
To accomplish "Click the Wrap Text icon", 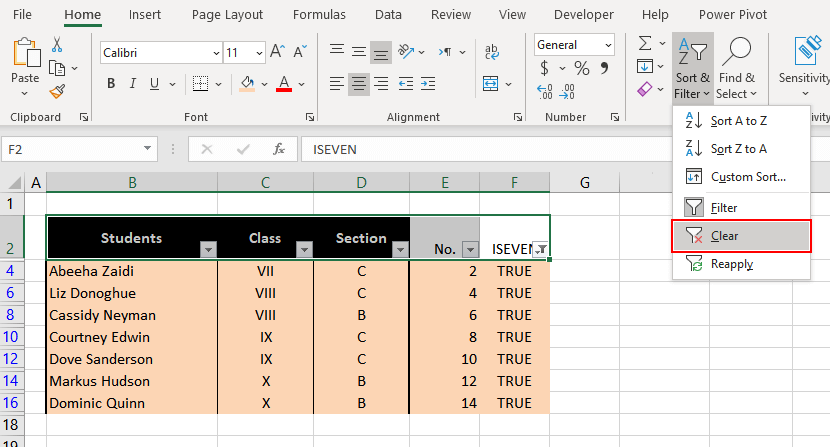I will [491, 51].
